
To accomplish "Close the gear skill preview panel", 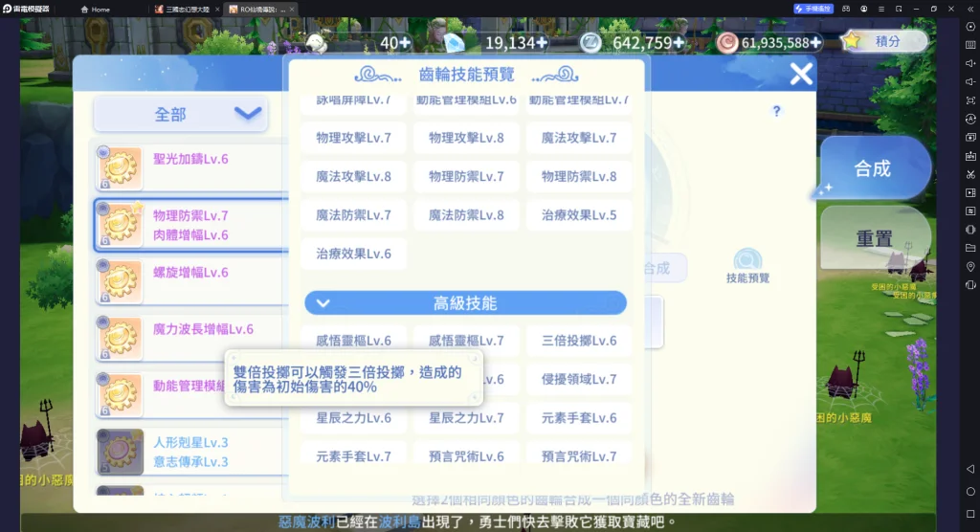I will tap(801, 74).
